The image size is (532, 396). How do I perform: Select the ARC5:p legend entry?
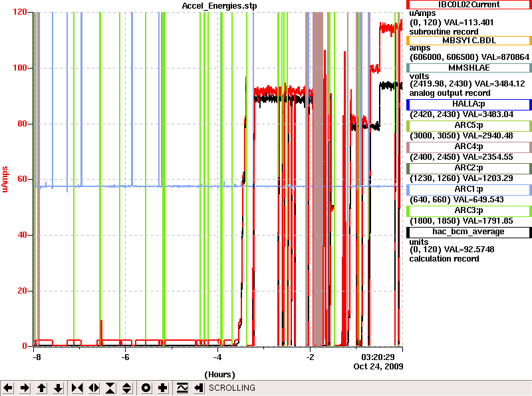(x=469, y=126)
